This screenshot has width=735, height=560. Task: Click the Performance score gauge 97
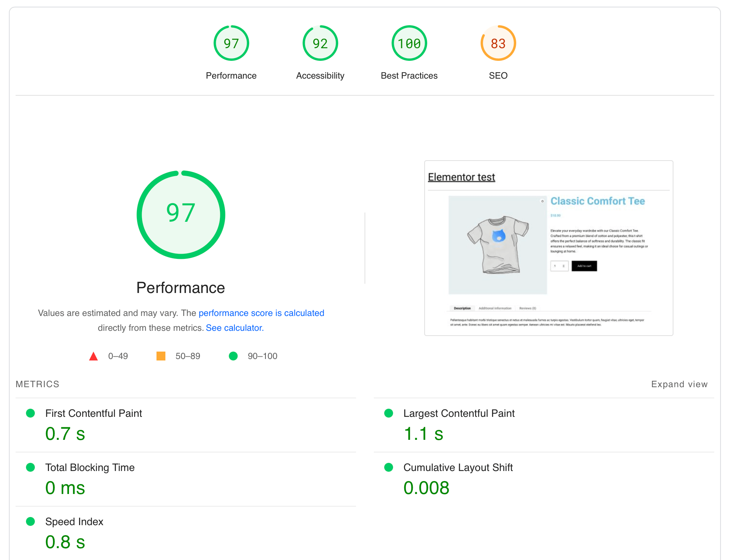[x=231, y=43]
